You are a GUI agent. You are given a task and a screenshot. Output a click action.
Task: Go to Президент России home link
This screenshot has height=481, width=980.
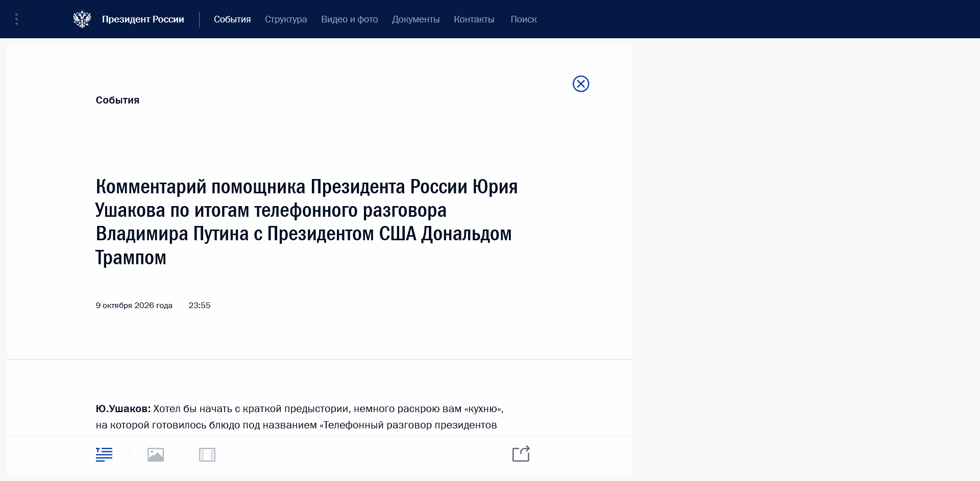coord(143,19)
